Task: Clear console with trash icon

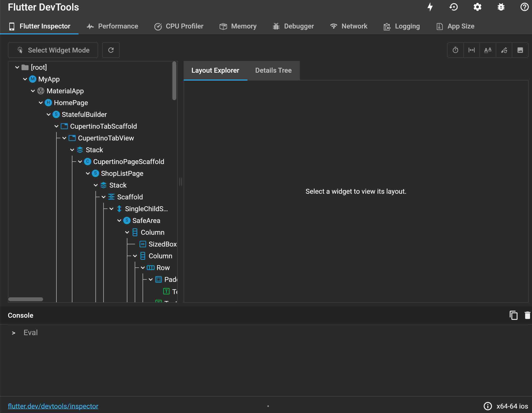Action: 527,315
